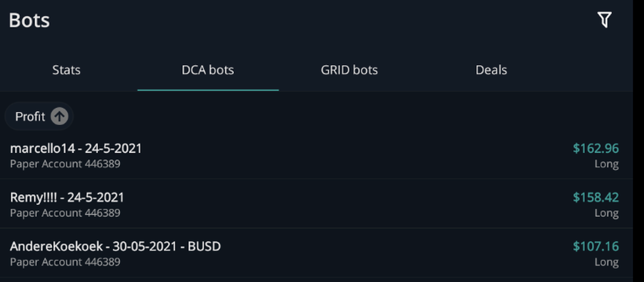Open the marcello14 - 24-5-2021 bot
644x282 pixels.
click(x=316, y=155)
